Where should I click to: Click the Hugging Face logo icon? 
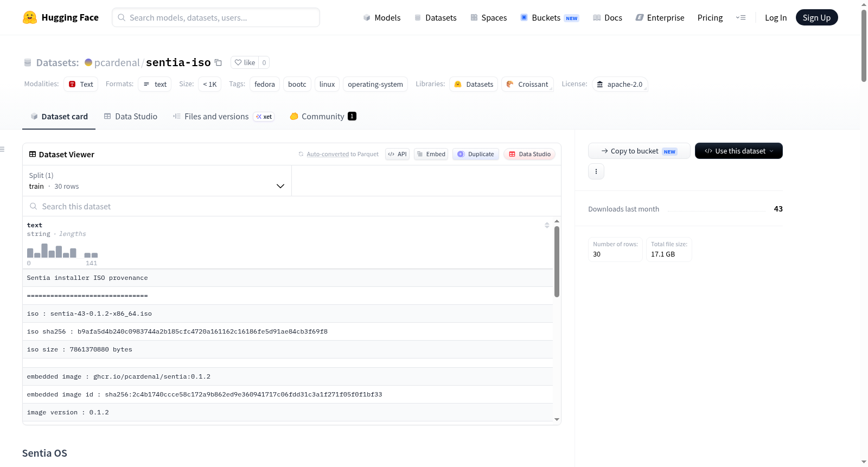[29, 17]
